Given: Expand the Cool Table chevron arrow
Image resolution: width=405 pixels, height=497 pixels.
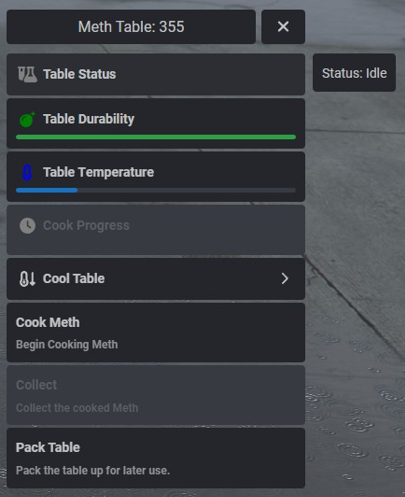Looking at the screenshot, I should coord(284,279).
